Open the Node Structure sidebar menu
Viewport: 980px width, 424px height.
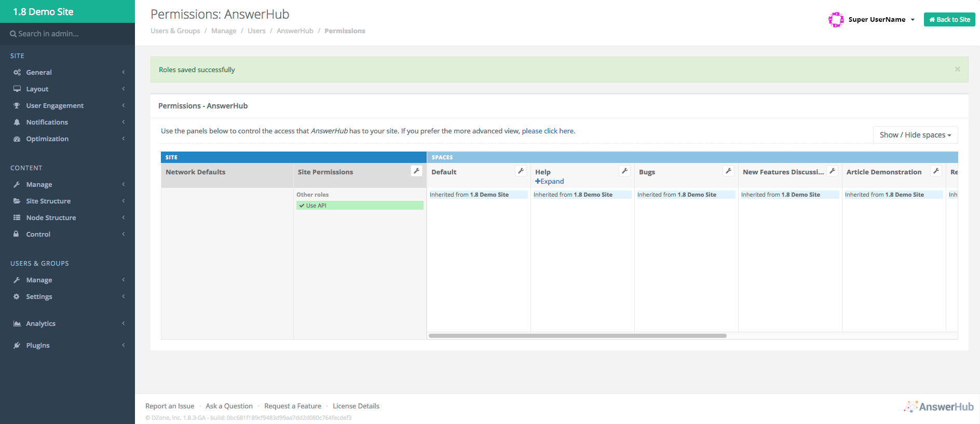(67, 218)
